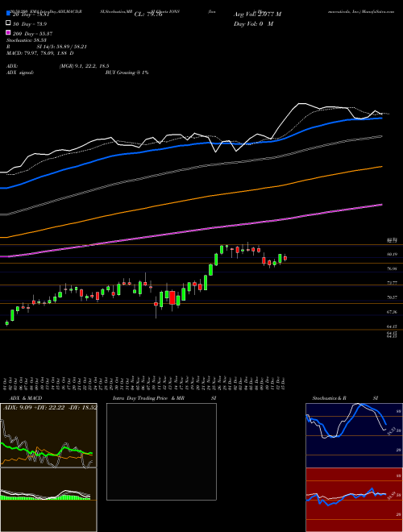Click the 67.36 price axis label
403x532 pixels.
[x=393, y=311]
